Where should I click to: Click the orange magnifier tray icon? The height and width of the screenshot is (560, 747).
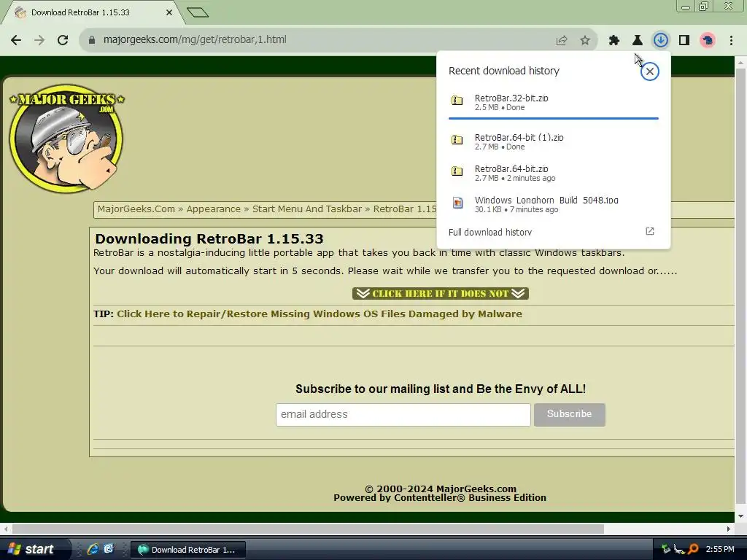[x=693, y=549]
